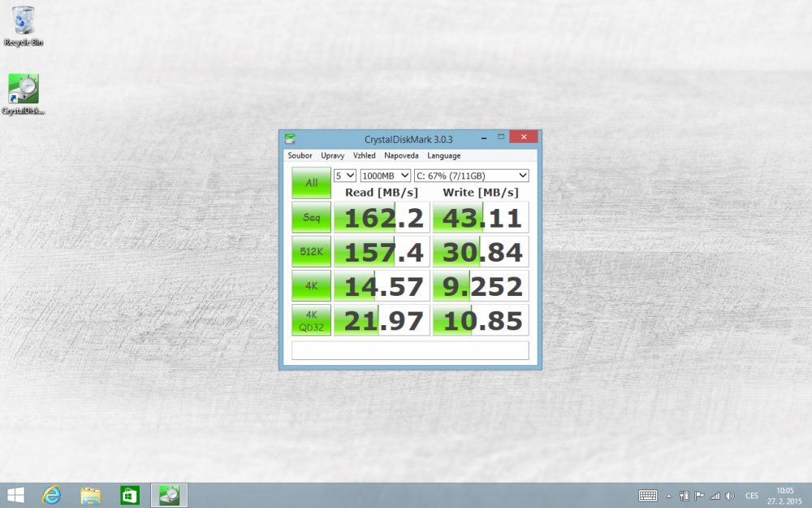Open the 1000MB test size dropdown
Viewport: 812px width, 508px height.
click(385, 175)
